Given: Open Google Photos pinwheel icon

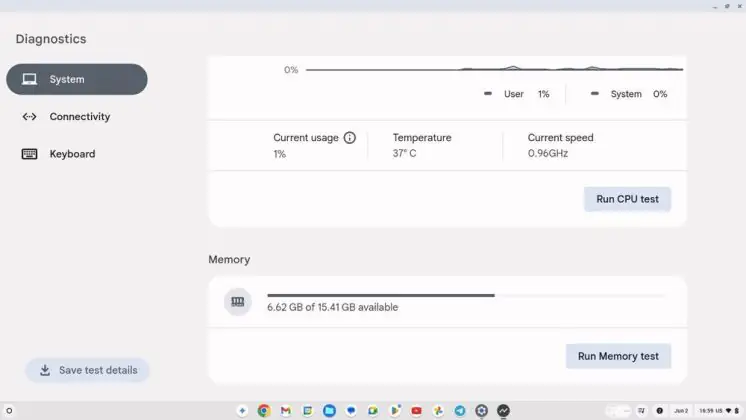Looking at the screenshot, I should (x=438, y=410).
